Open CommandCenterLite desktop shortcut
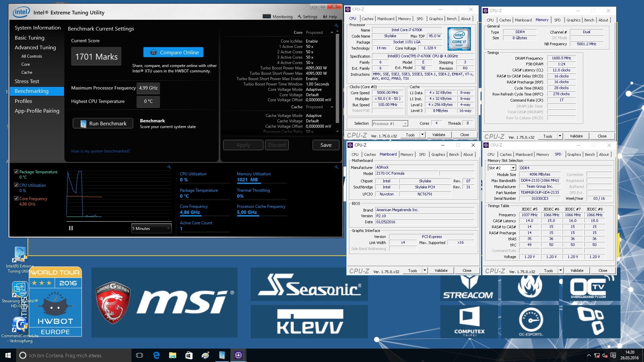This screenshot has height=362, width=644. (x=20, y=329)
